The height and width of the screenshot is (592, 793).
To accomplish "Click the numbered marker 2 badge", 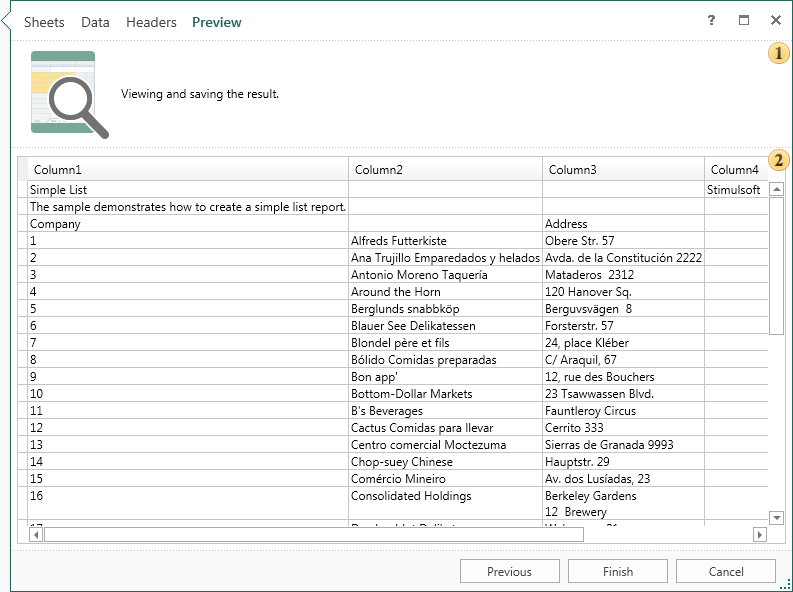I will (778, 160).
